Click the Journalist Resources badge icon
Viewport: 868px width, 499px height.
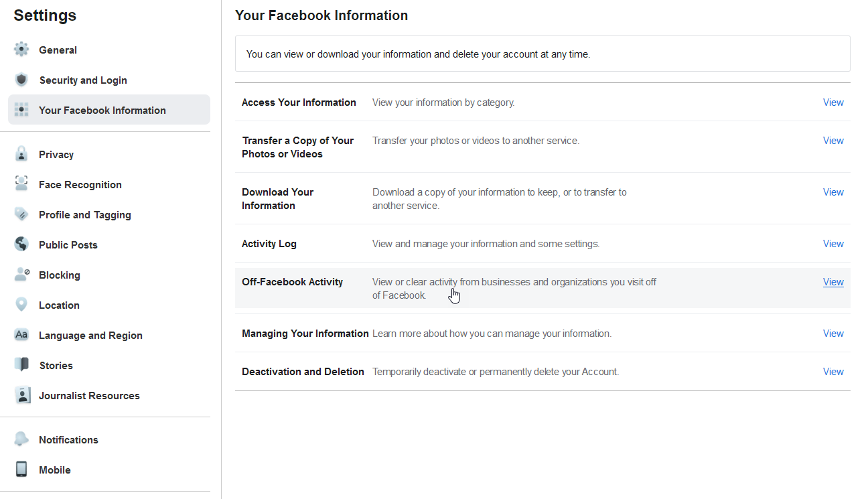point(21,395)
